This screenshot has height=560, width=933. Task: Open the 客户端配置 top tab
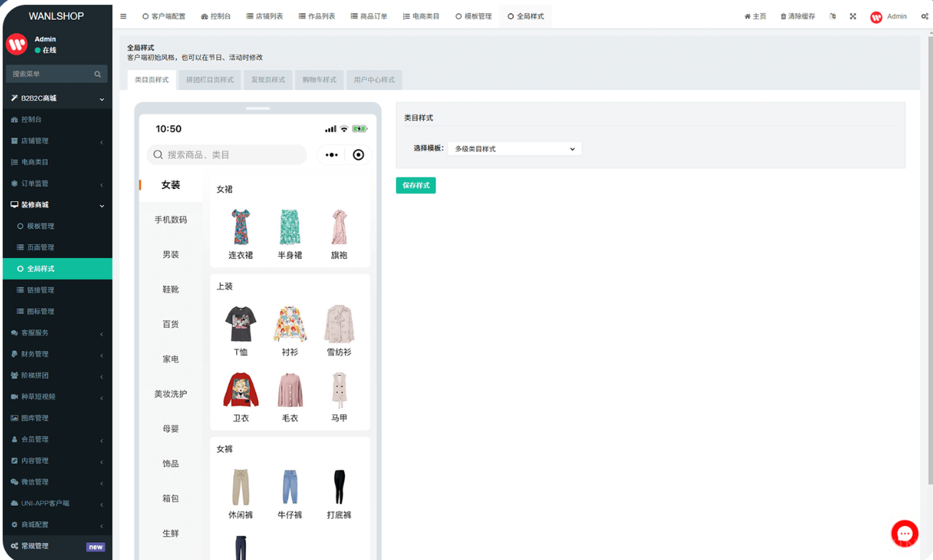click(164, 16)
